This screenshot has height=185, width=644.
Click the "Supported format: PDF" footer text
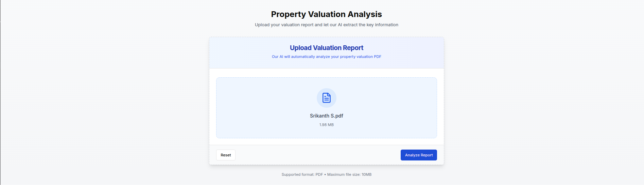[302, 174]
